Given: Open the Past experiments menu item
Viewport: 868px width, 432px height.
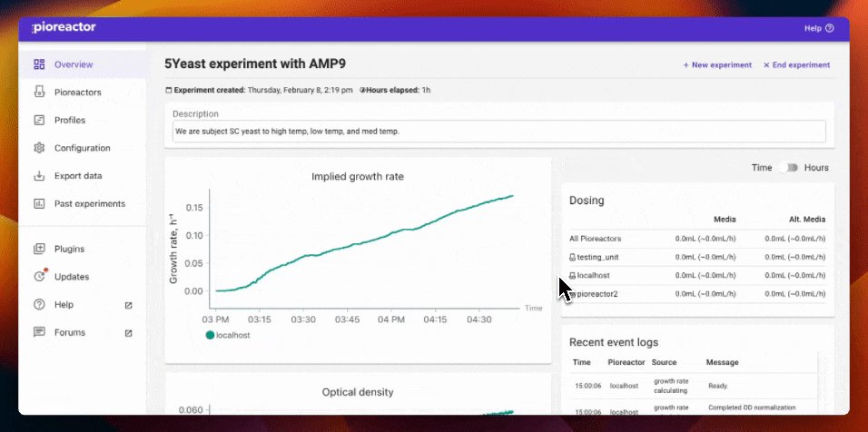Looking at the screenshot, I should 83,203.
